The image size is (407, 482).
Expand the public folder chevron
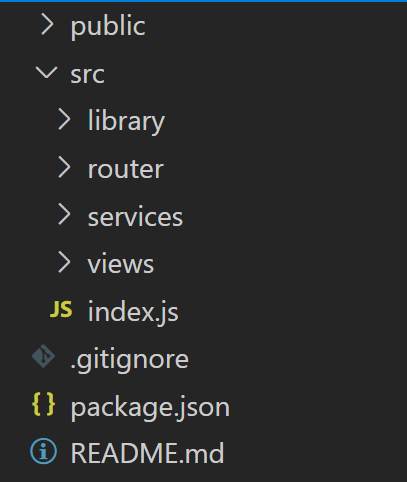point(47,24)
